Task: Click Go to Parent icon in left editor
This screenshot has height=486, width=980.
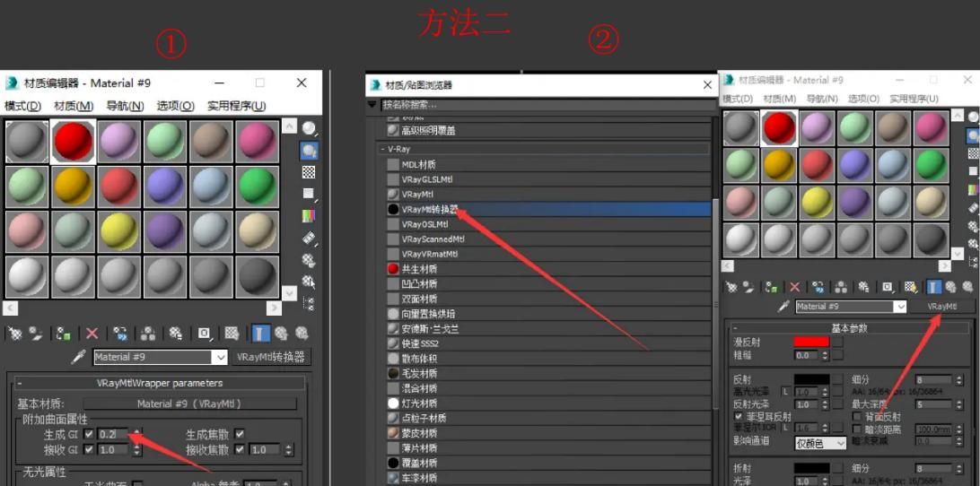Action: (281, 334)
